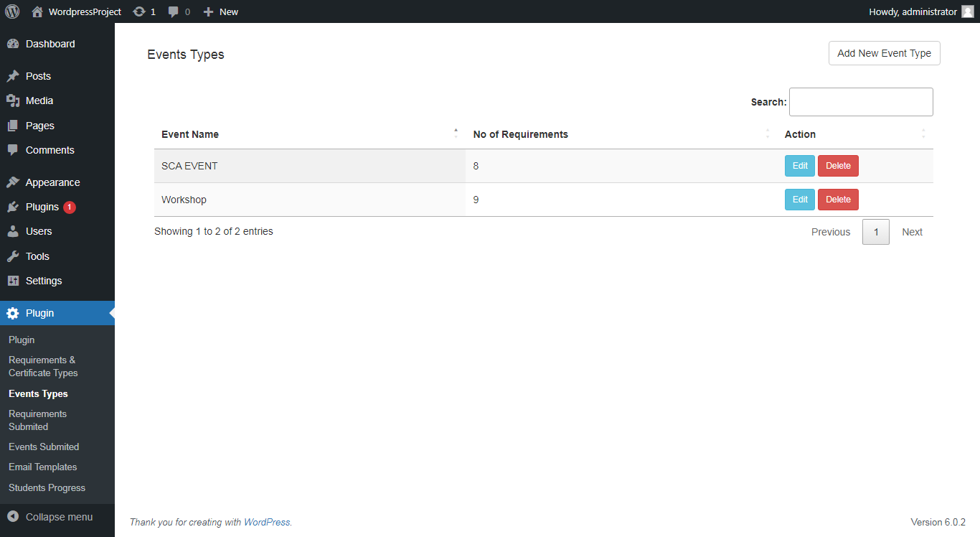Viewport: 980px width, 537px height.
Task: Sort the Action column header
Action: [800, 134]
